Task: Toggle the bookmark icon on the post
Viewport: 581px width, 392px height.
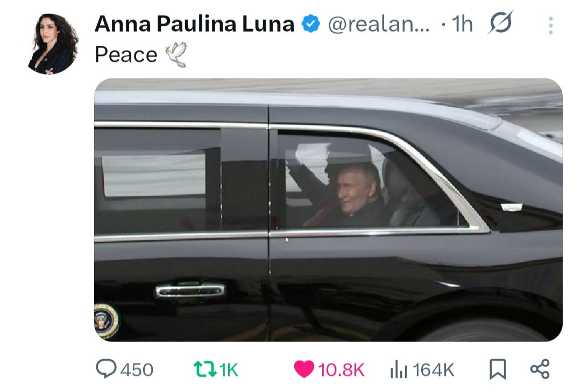Action: (498, 369)
